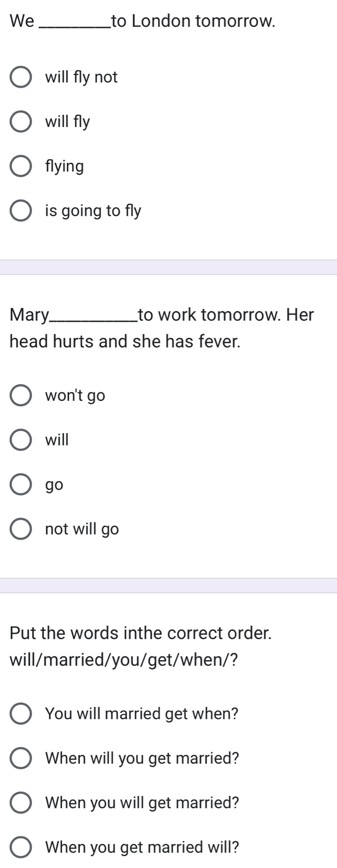Screen dimensions: 337x868
Task: Choose 'You will married get when?'
Action: [x=21, y=714]
